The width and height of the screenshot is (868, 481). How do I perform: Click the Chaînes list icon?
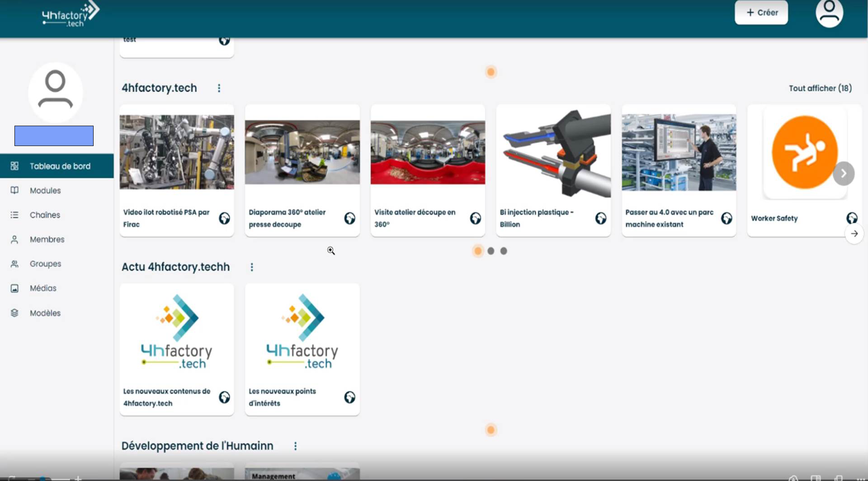pyautogui.click(x=14, y=215)
